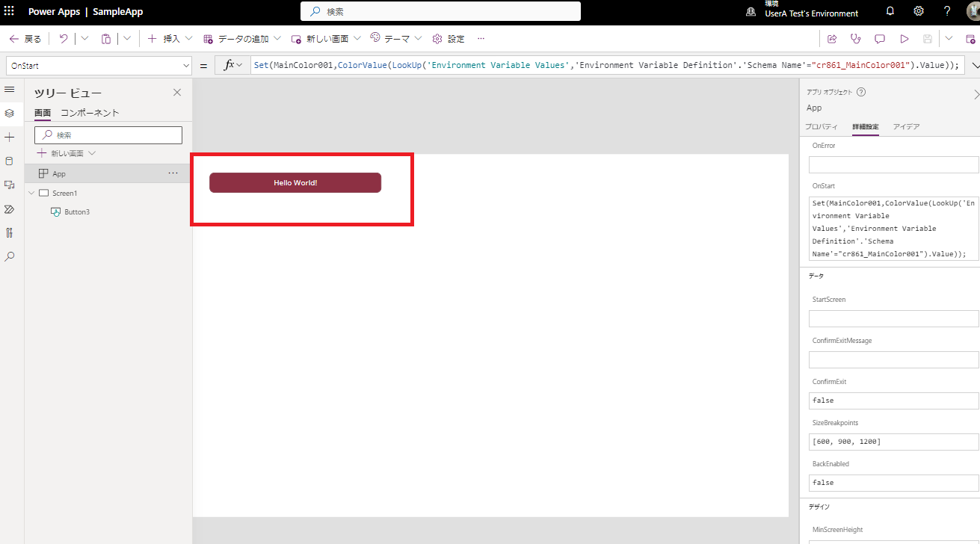Click the 戻る (Back) button
Image resolution: width=980 pixels, height=544 pixels.
pyautogui.click(x=25, y=39)
